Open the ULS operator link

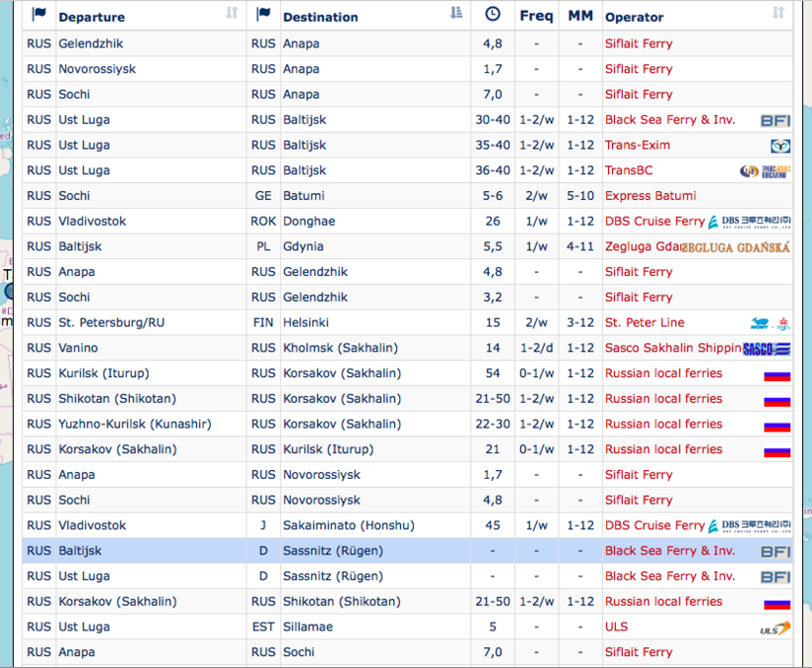(616, 626)
